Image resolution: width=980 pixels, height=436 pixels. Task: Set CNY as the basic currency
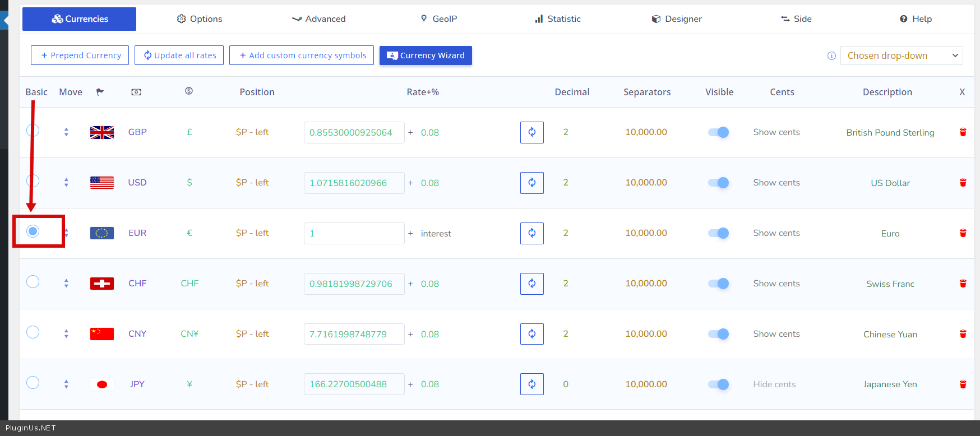point(33,332)
